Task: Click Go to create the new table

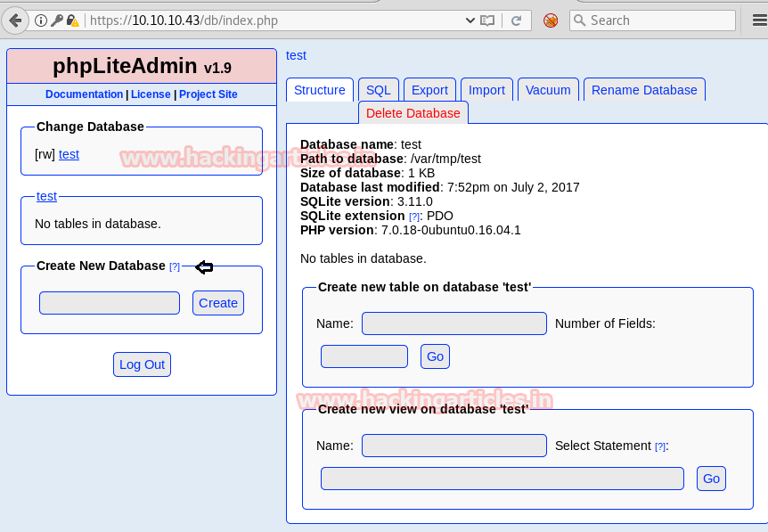Action: 435,356
